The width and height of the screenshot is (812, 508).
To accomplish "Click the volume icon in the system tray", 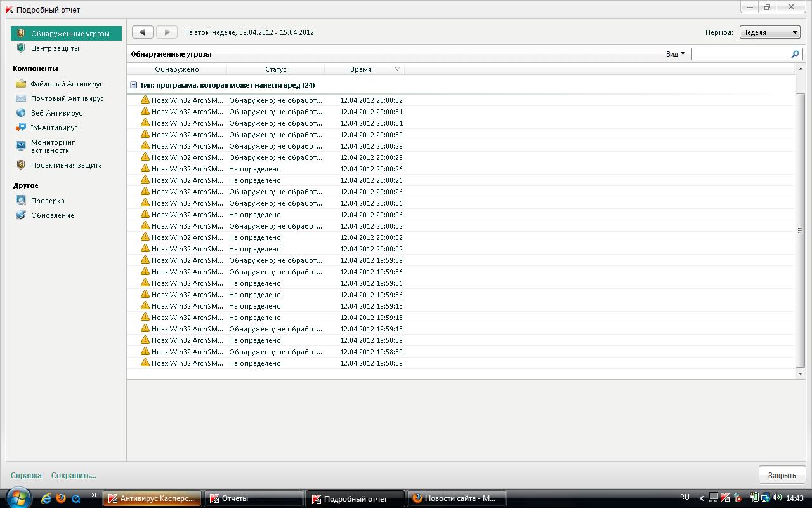I will (777, 498).
